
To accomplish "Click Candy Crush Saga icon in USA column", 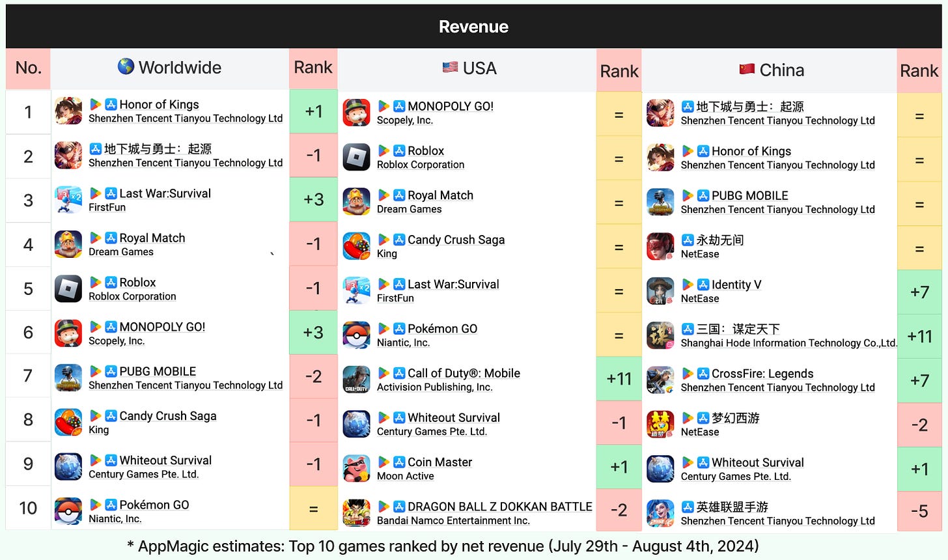I will point(357,246).
